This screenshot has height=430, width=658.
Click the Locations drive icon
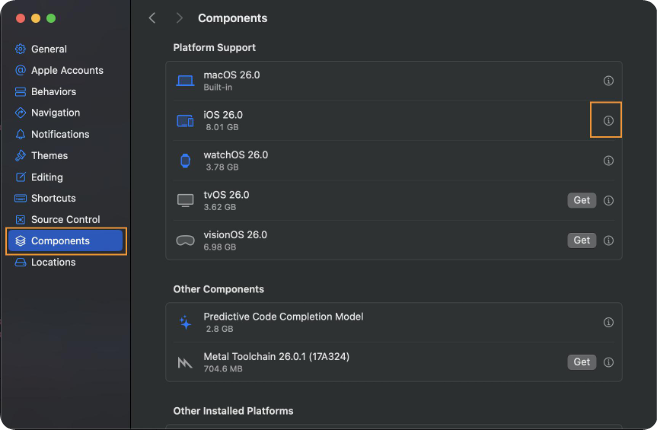click(20, 262)
